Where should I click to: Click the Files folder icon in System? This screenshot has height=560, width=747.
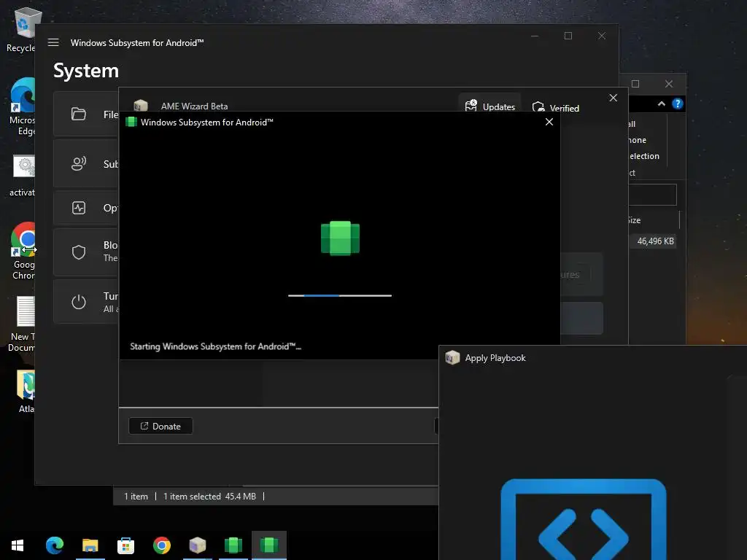click(x=79, y=114)
